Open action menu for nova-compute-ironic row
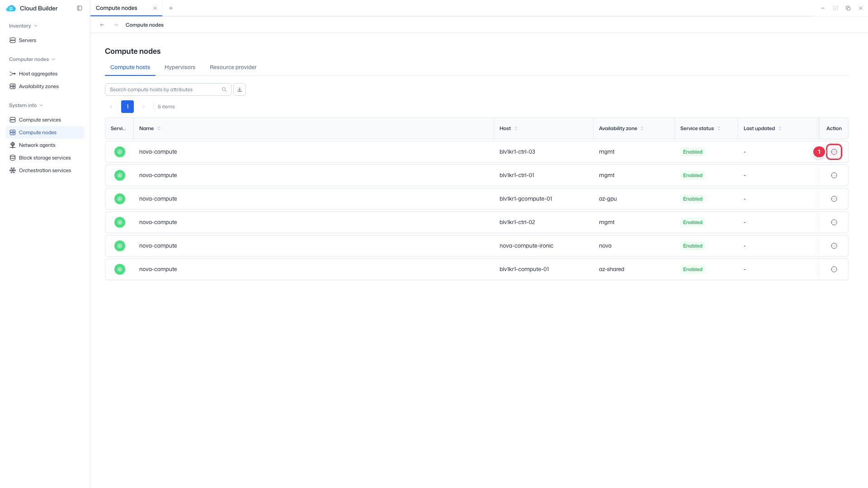Viewport: 868px width, 488px height. (x=834, y=246)
